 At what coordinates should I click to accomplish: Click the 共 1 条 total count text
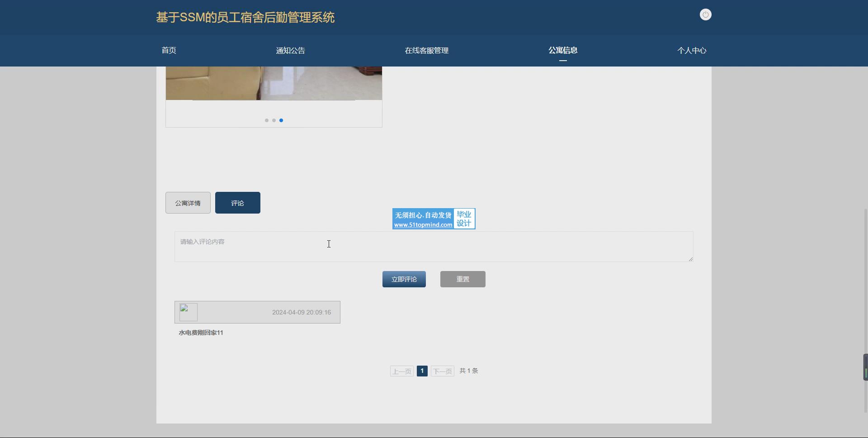tap(469, 371)
